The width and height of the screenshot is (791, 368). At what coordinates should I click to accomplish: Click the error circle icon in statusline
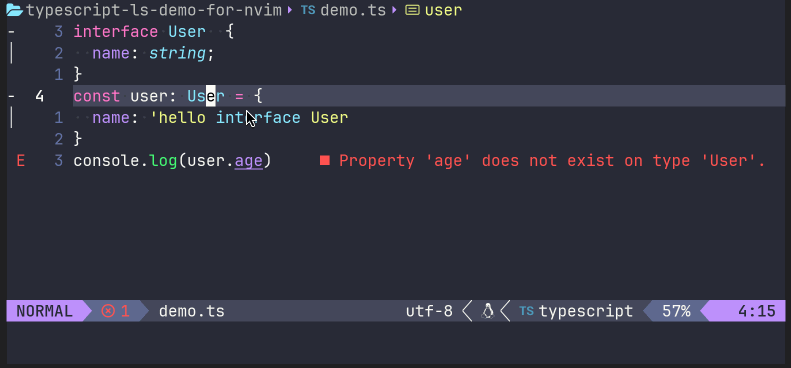coord(108,311)
